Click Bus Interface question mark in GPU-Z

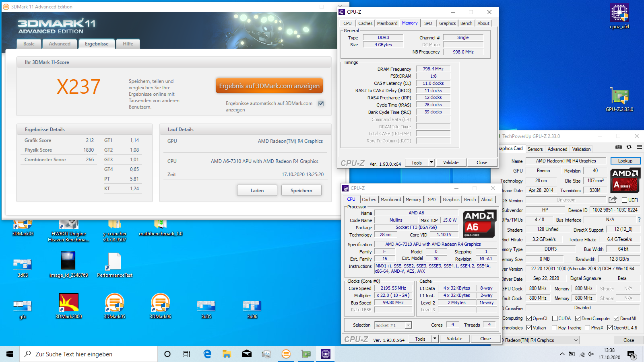(639, 220)
